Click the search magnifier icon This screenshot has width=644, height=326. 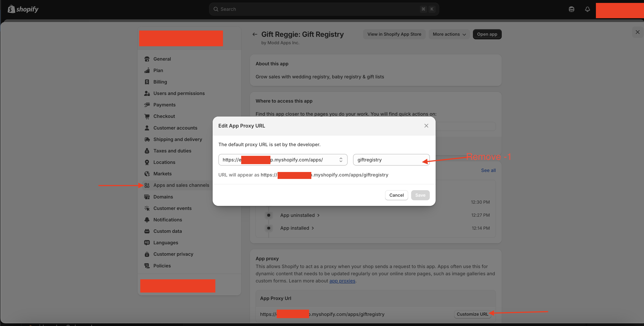tap(216, 9)
